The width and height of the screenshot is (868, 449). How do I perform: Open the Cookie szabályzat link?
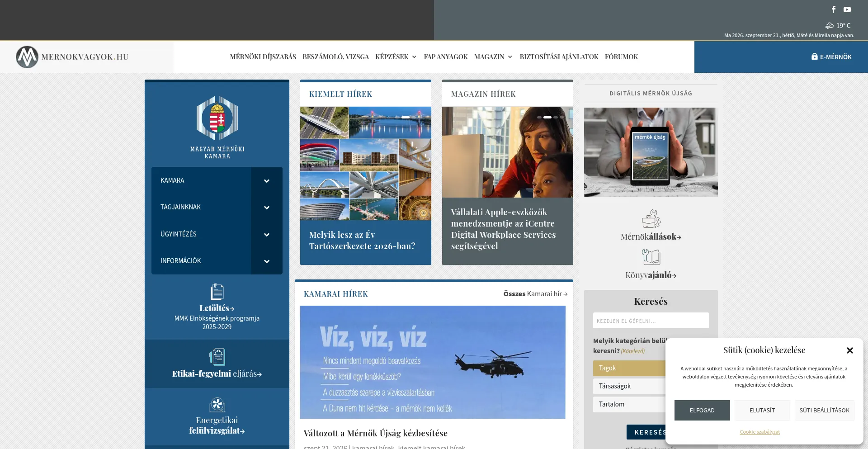point(760,432)
